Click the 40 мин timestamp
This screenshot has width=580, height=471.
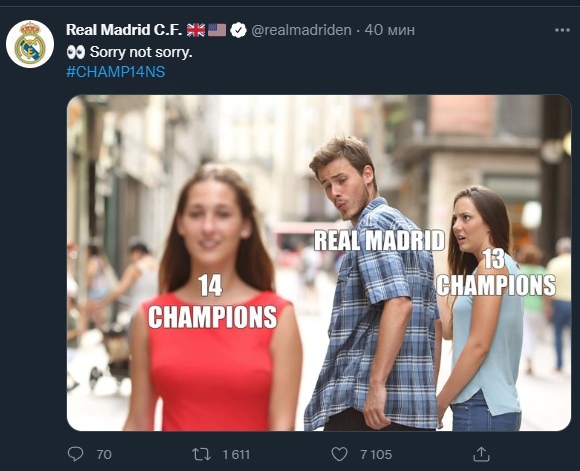(x=390, y=30)
